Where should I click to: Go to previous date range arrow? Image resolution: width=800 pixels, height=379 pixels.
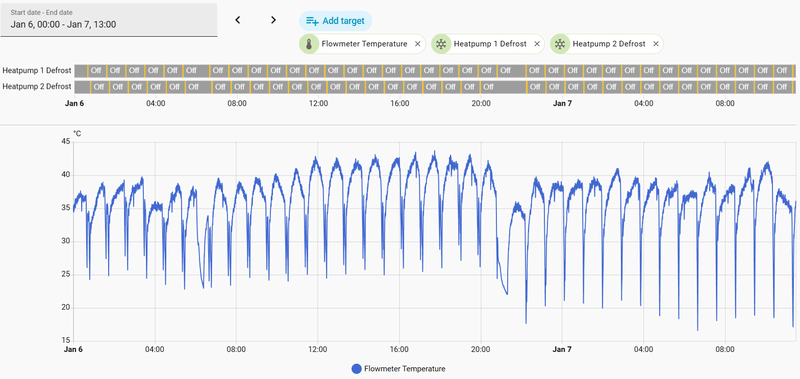point(237,20)
